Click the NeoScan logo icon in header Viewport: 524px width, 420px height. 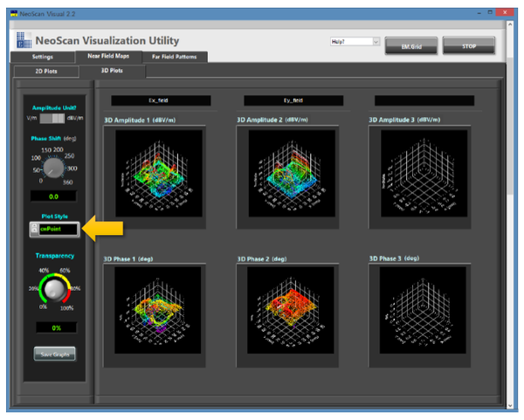tap(23, 41)
